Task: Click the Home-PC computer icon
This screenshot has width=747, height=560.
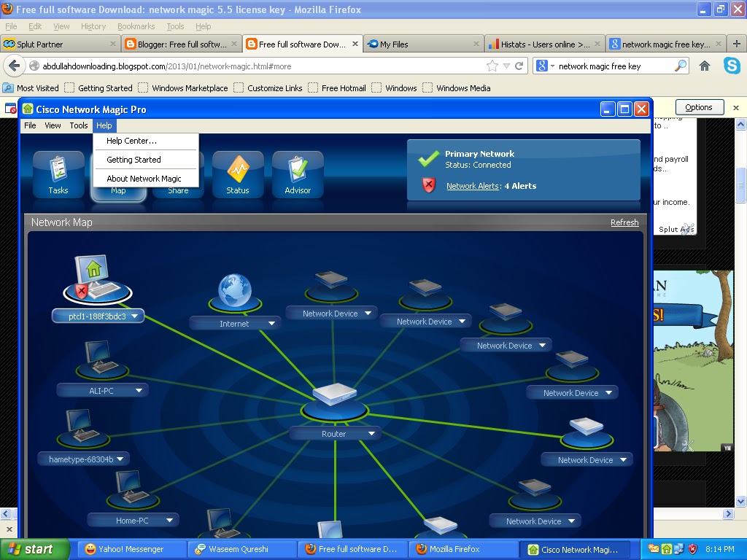Action: 133,489
